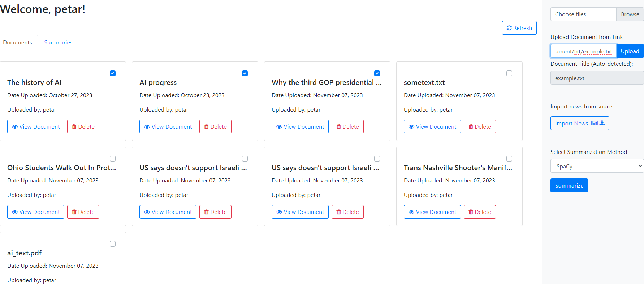
Task: Click Browse to choose files
Action: point(630,14)
